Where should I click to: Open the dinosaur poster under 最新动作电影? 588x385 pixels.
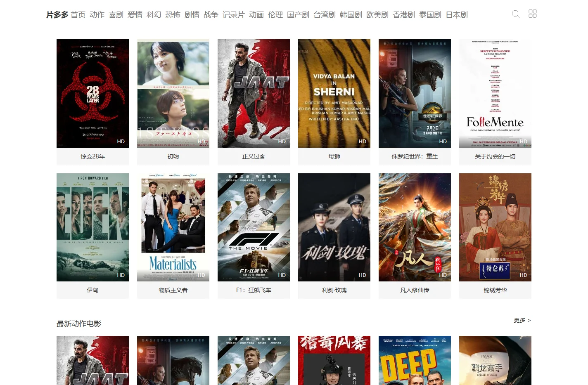click(x=173, y=360)
